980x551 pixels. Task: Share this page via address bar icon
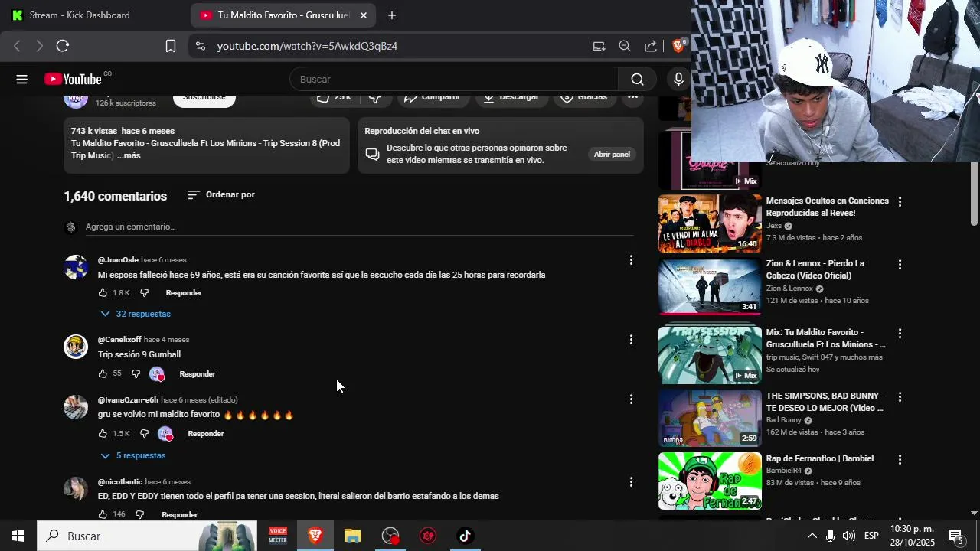pyautogui.click(x=651, y=46)
